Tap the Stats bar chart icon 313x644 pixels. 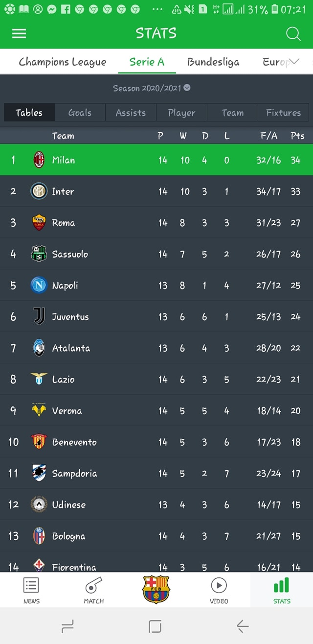[281, 585]
